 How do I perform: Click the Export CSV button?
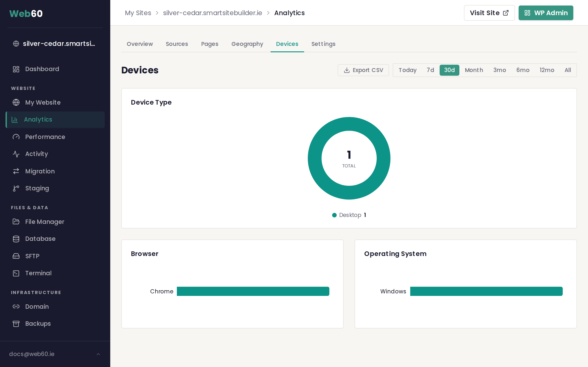pyautogui.click(x=363, y=70)
